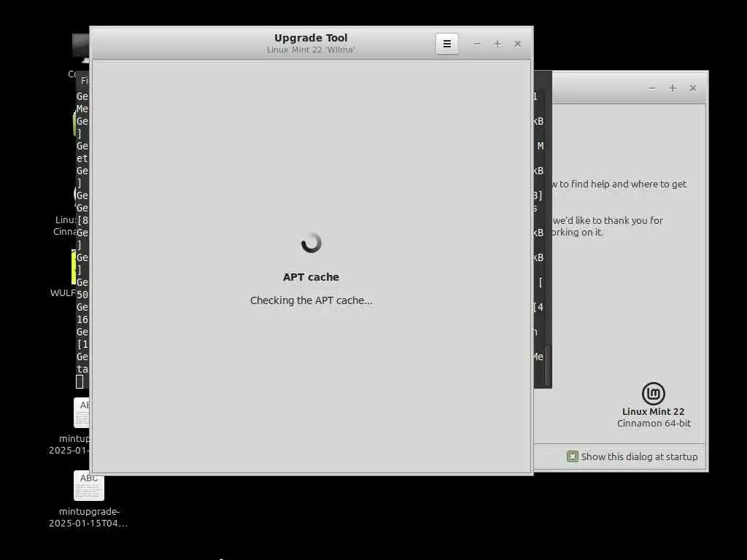Viewport: 747px width, 560px height.
Task: Select the partially hidden upper mintupgrade log file
Action: 82,413
